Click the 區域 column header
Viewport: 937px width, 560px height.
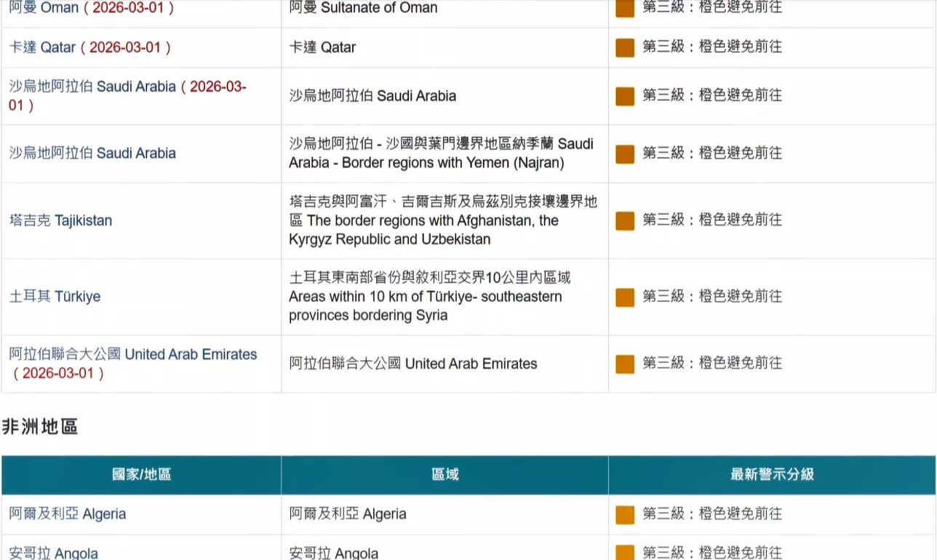click(444, 475)
